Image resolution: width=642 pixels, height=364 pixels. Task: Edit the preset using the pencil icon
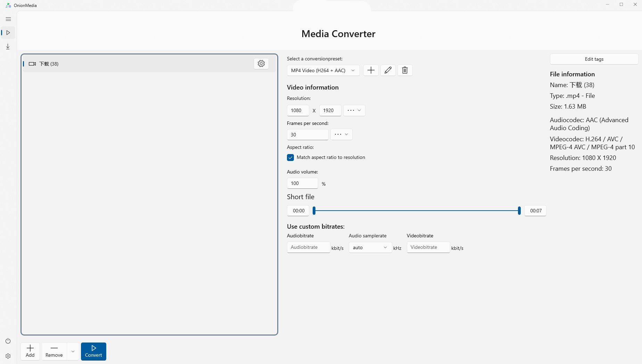(x=388, y=70)
